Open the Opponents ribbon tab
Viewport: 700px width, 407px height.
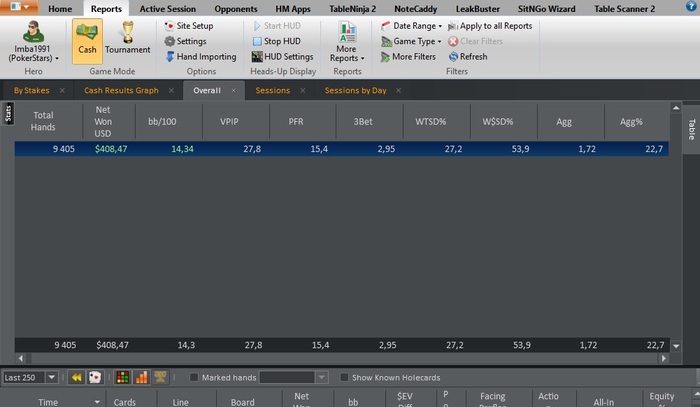[236, 8]
